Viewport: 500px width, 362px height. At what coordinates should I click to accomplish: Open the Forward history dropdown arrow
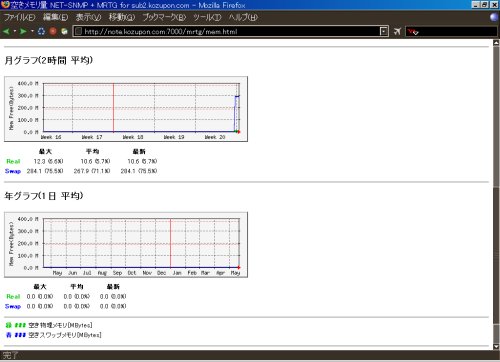click(x=32, y=31)
